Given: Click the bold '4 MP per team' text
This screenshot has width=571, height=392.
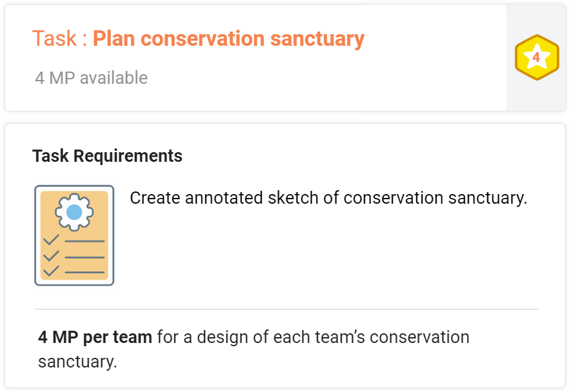Looking at the screenshot, I should tap(95, 337).
